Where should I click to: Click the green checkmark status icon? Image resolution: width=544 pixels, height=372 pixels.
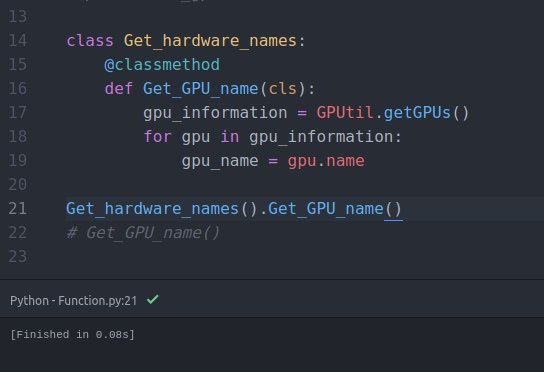153,299
